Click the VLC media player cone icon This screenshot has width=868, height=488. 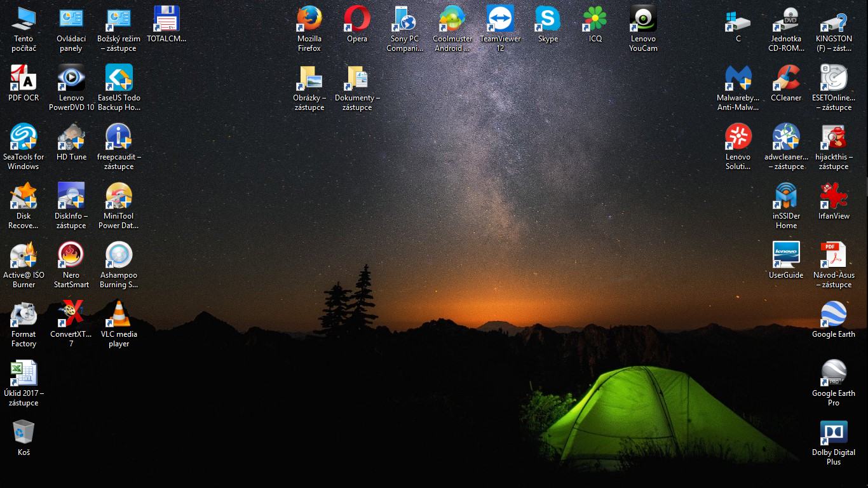click(x=119, y=315)
